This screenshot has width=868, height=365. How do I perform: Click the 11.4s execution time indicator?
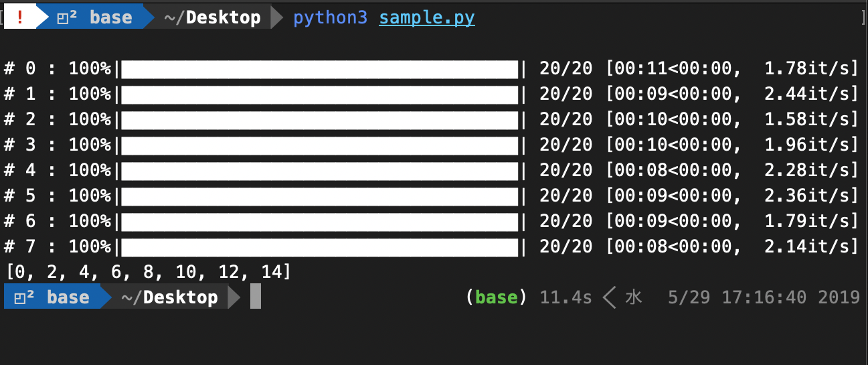pyautogui.click(x=566, y=297)
